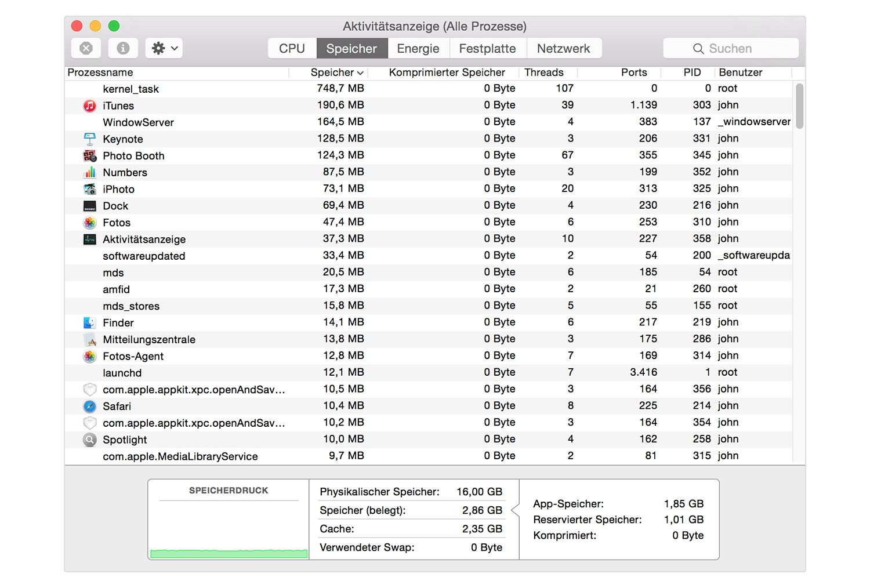Select the launchd process row
This screenshot has height=588, width=870.
pyautogui.click(x=429, y=373)
